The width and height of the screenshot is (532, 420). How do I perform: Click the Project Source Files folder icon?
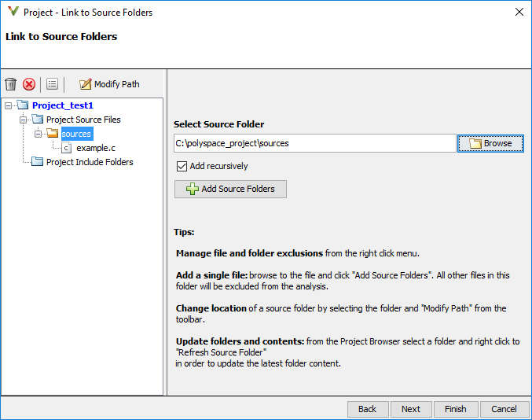click(38, 120)
